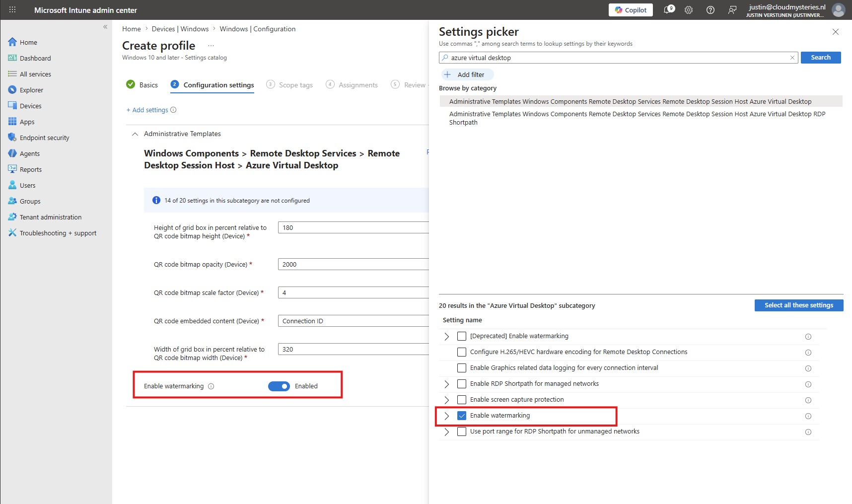
Task: Select the Azure Virtual Desktop RDP Shortpath category
Action: 640,118
